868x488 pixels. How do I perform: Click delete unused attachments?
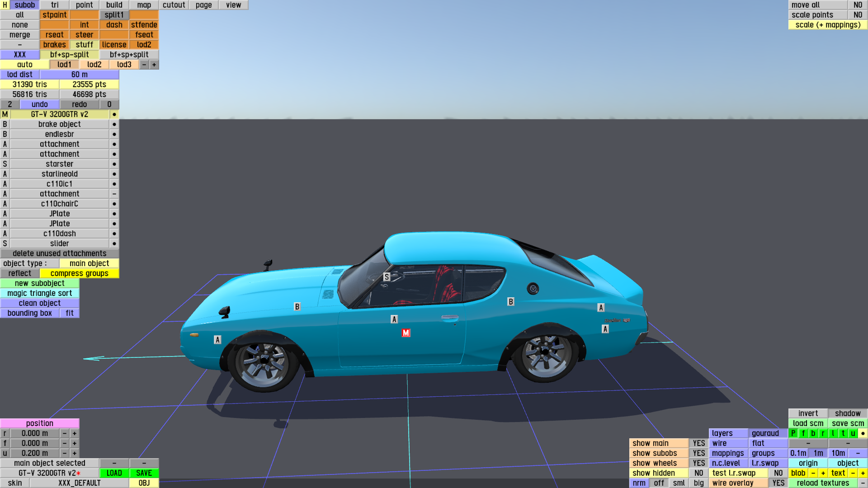[59, 253]
